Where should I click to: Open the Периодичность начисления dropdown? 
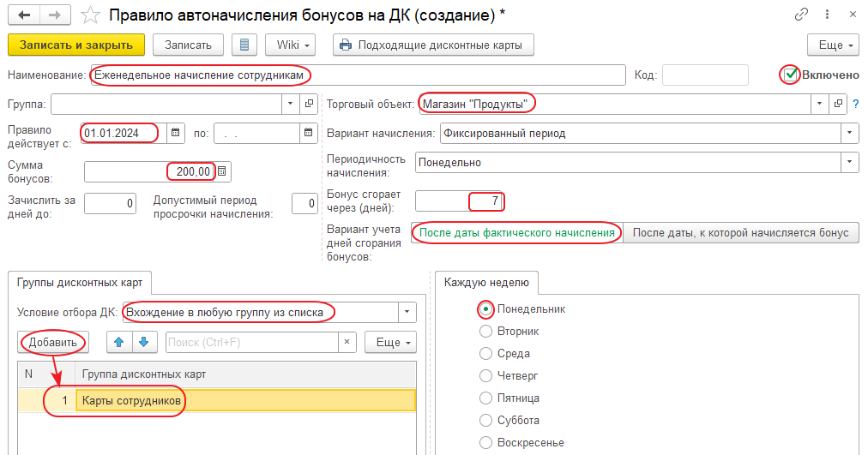pyautogui.click(x=849, y=162)
